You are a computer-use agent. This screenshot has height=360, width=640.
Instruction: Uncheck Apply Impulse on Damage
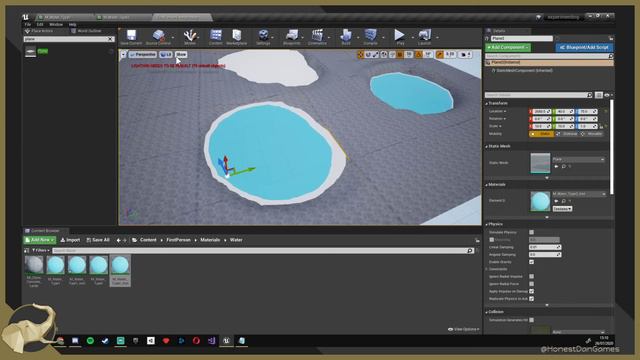[x=531, y=291]
